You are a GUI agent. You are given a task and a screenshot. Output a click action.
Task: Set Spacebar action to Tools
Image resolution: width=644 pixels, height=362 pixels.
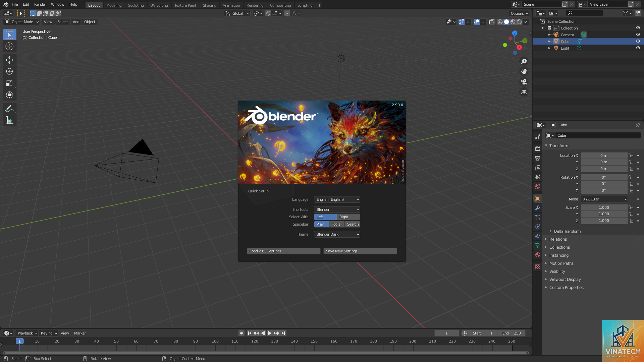(x=336, y=224)
